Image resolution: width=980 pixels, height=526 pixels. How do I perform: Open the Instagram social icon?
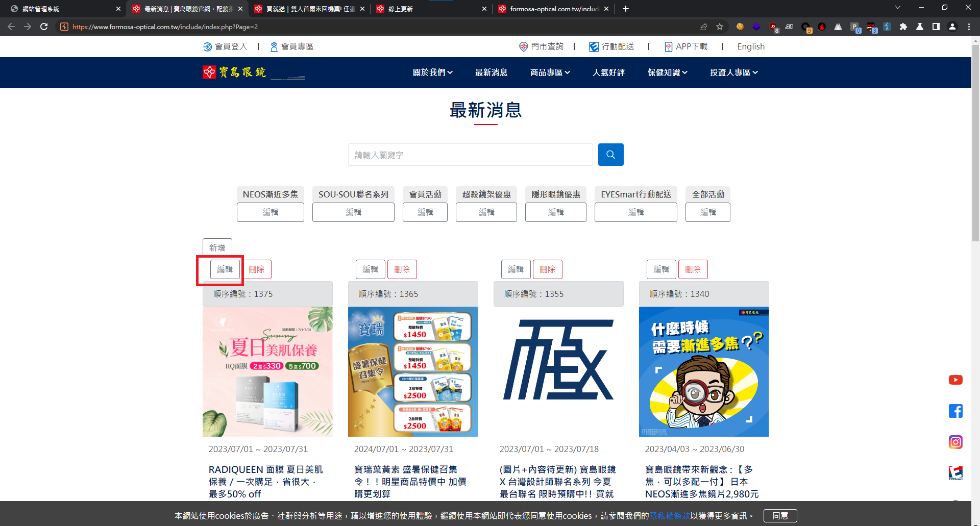coord(955,442)
